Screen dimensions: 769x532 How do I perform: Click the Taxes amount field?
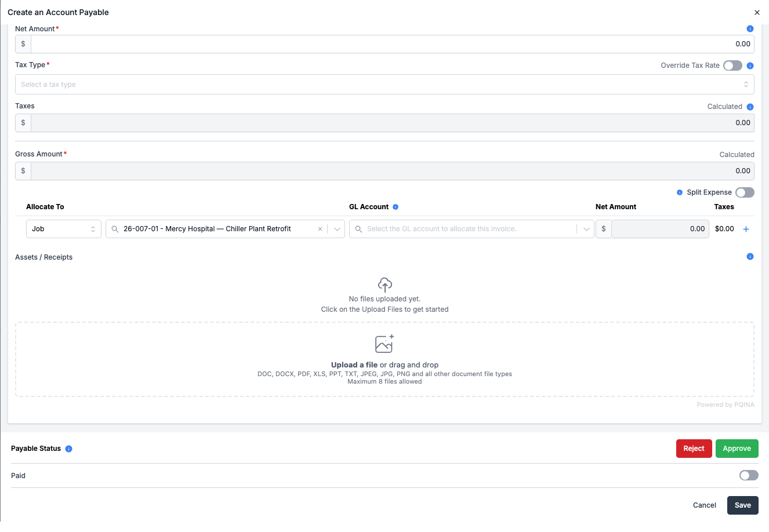[x=393, y=123]
